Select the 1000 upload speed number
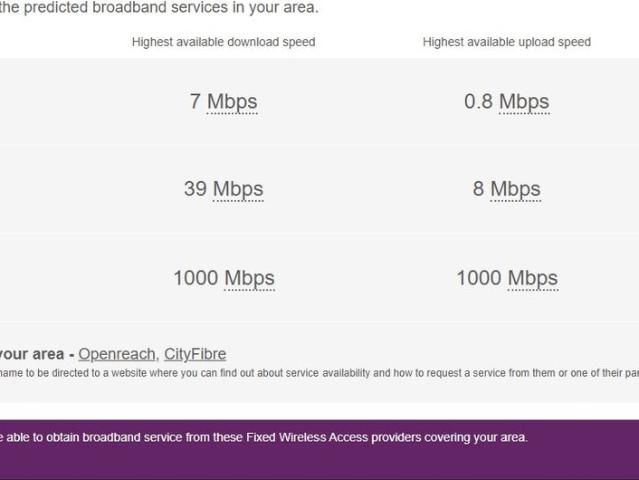Screen dimensions: 639x480 pos(479,278)
